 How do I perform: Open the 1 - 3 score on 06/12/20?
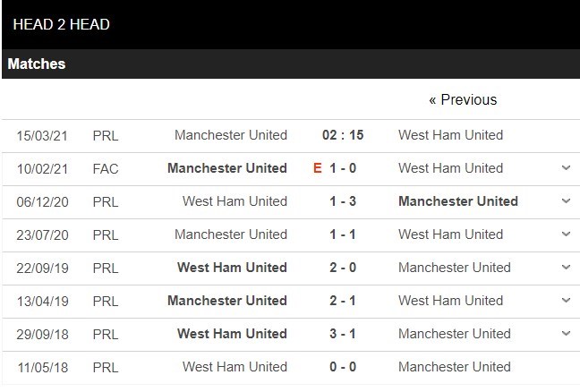(x=343, y=201)
